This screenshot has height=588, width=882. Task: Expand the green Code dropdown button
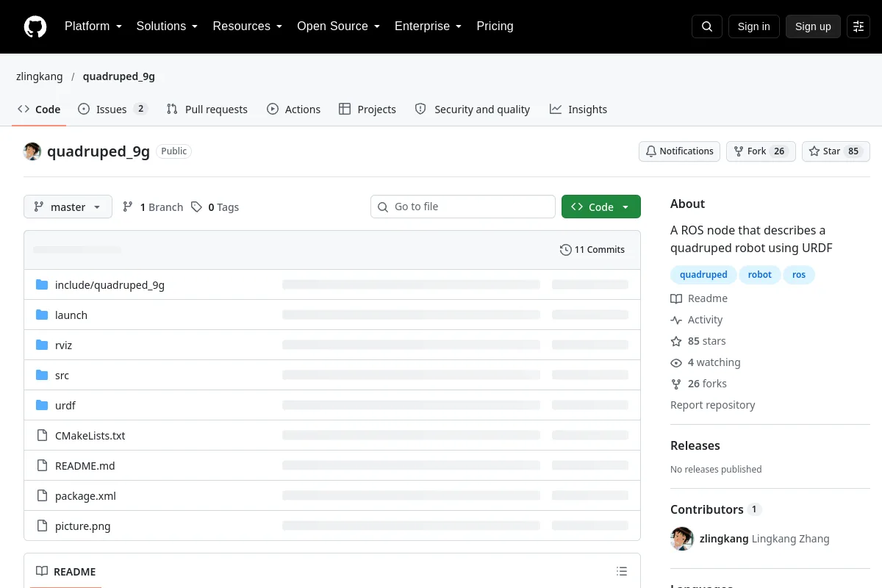tap(601, 207)
